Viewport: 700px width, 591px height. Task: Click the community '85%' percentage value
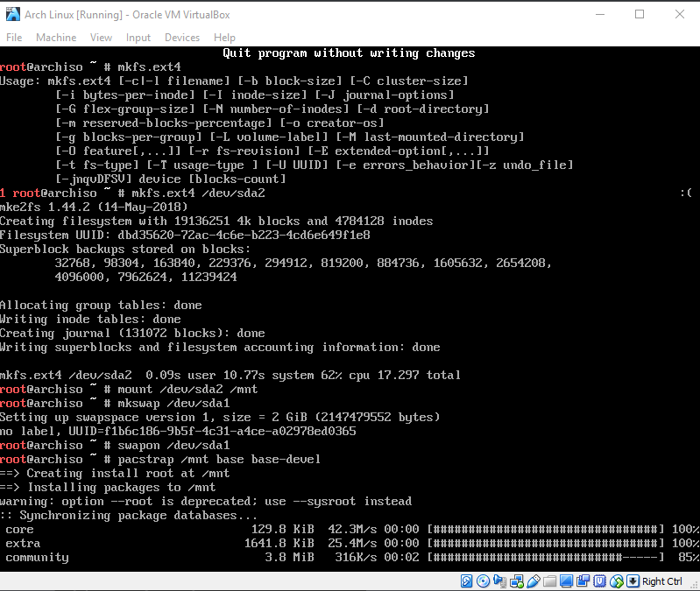(x=688, y=558)
